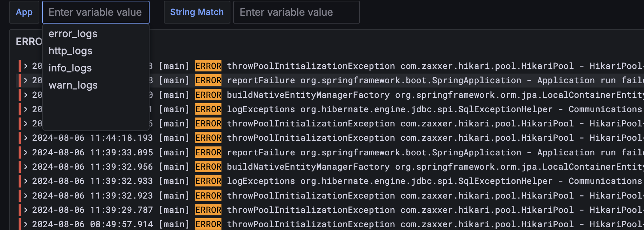Screen dimensions: 644x230
Task: Click timestamp 2024-08-06 11:39:32.923
Action: tap(92, 196)
